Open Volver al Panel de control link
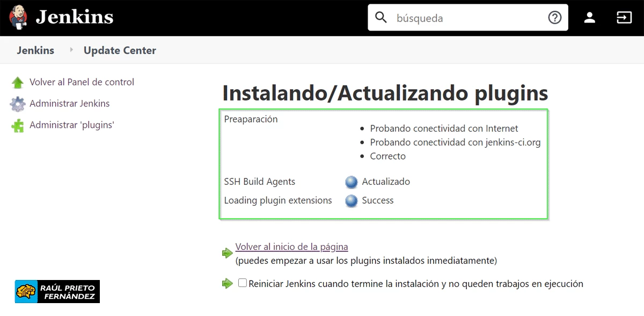The image size is (644, 316). point(82,82)
